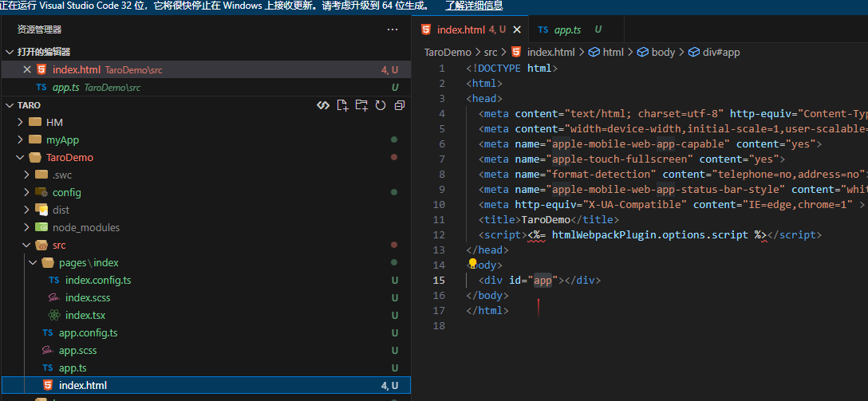The height and width of the screenshot is (401, 868).
Task: Create a new file in TARO workspace
Action: click(343, 105)
